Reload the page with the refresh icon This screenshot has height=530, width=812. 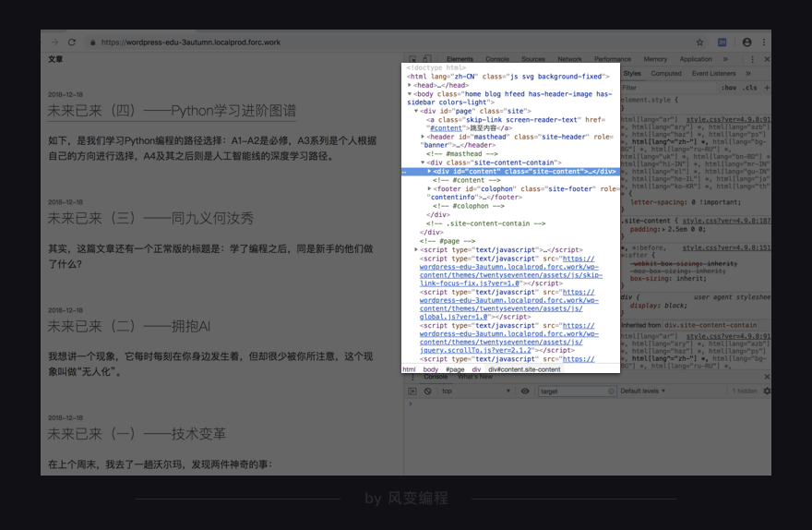72,42
